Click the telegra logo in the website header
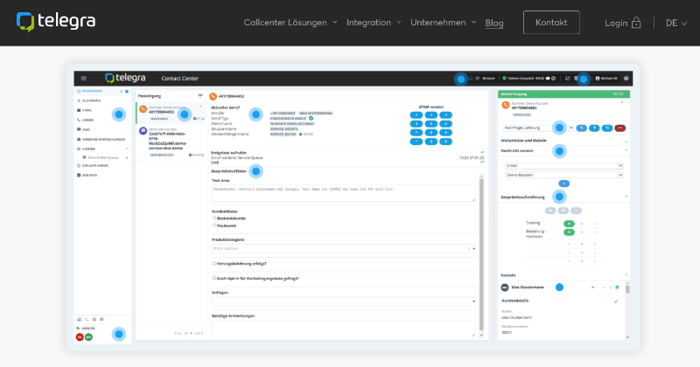 pos(56,22)
